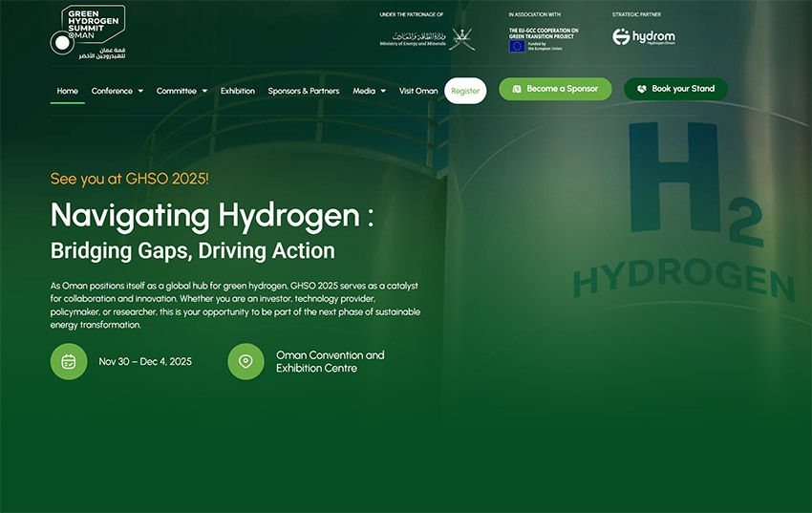Click the Book your Stand button label
The image size is (812, 513).
683,89
